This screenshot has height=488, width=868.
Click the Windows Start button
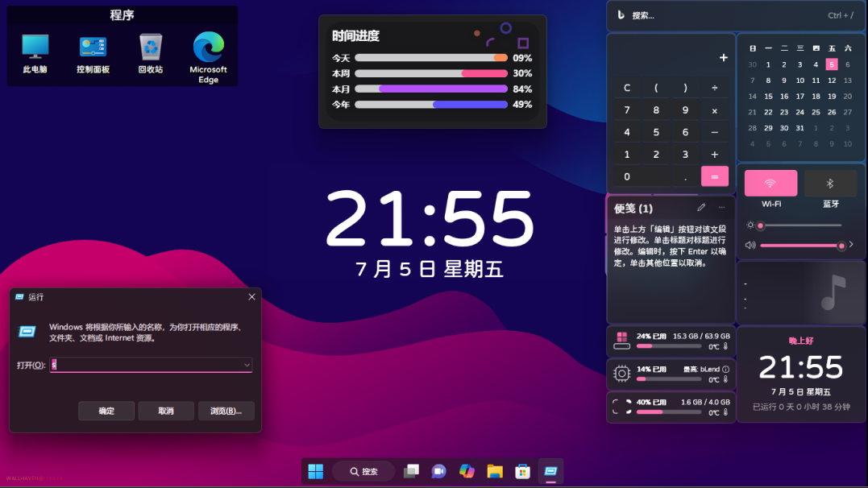tap(316, 471)
